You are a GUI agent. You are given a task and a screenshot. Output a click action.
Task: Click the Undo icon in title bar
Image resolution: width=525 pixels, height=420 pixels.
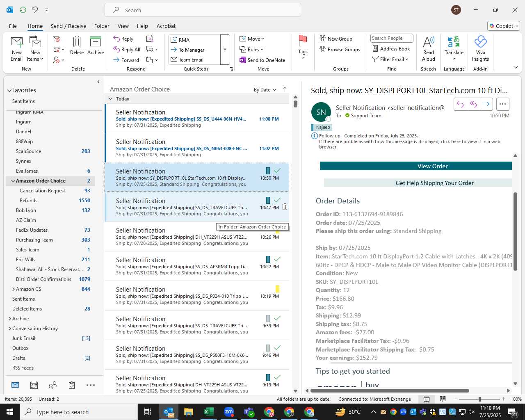(x=35, y=9)
